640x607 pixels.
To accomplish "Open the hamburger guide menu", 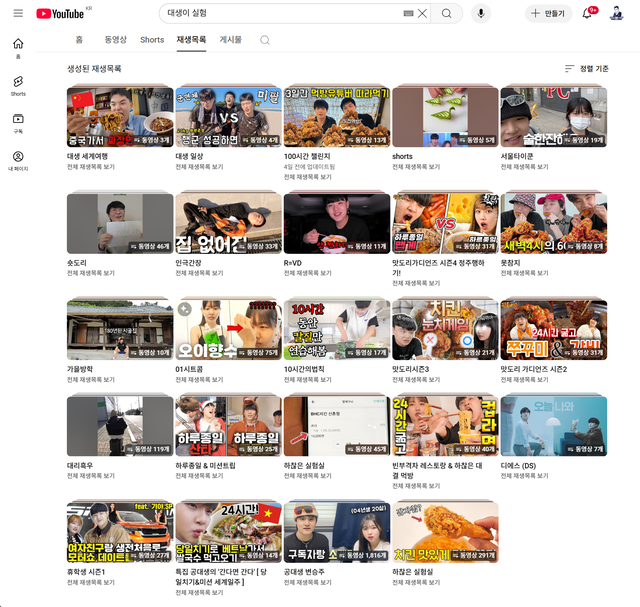I will 18,13.
